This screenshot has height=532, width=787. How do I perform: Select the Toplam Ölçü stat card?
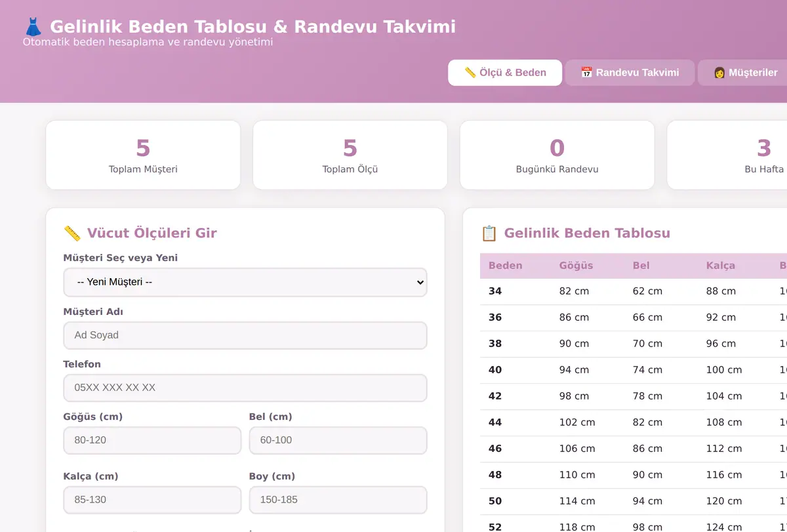point(350,155)
